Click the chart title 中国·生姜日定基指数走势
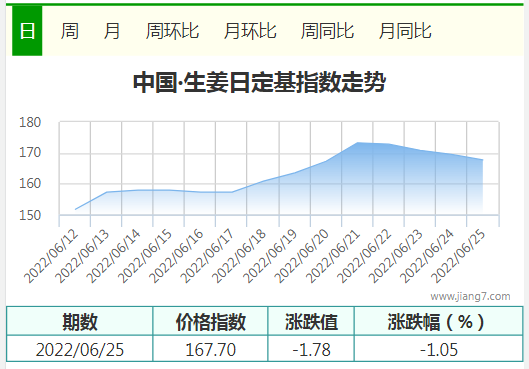The width and height of the screenshot is (529, 369). [x=259, y=82]
